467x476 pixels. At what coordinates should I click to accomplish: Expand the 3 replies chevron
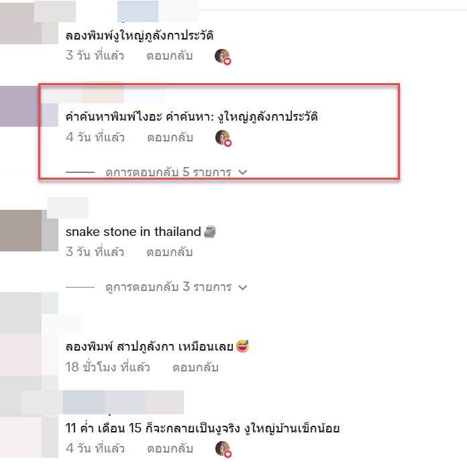click(243, 287)
